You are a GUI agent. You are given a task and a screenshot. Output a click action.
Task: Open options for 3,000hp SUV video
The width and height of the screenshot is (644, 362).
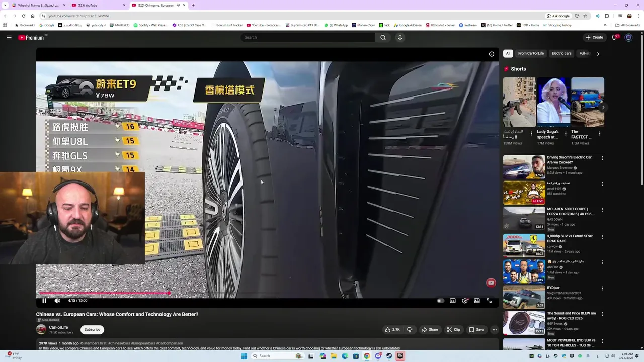602,237
